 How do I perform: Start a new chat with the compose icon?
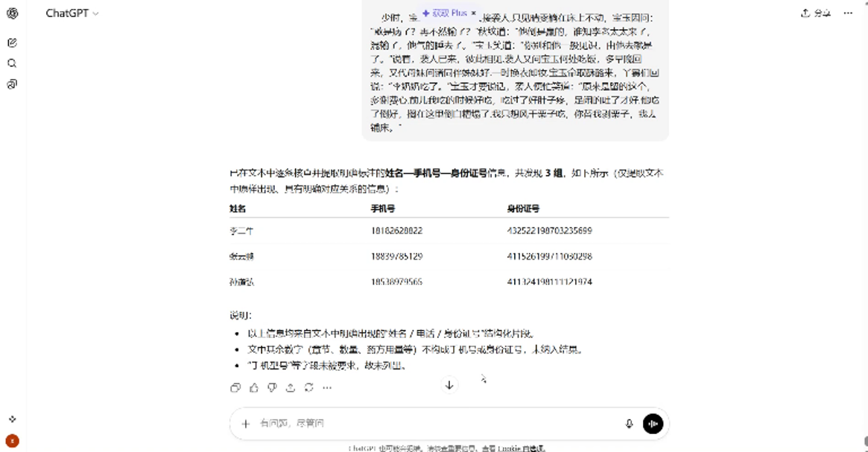click(x=12, y=42)
